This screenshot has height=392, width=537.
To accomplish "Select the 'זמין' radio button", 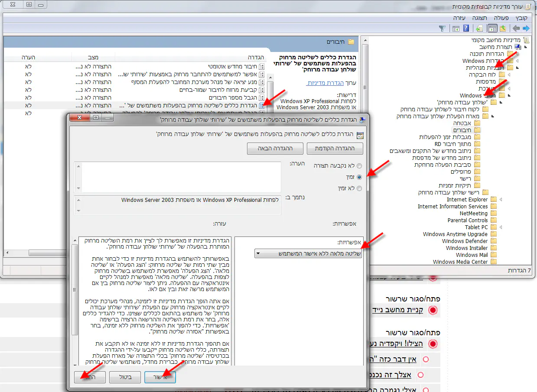I will click(359, 177).
